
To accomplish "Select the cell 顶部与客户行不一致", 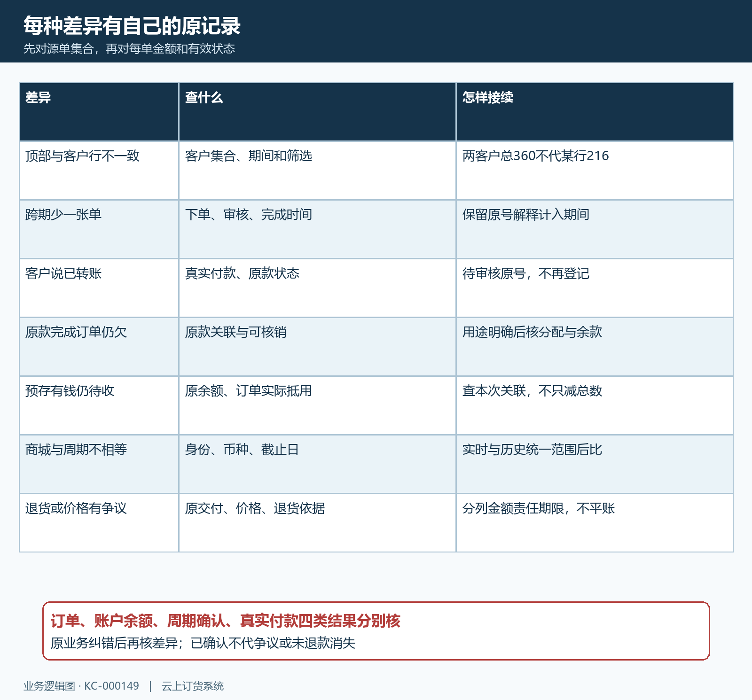I will (99, 171).
